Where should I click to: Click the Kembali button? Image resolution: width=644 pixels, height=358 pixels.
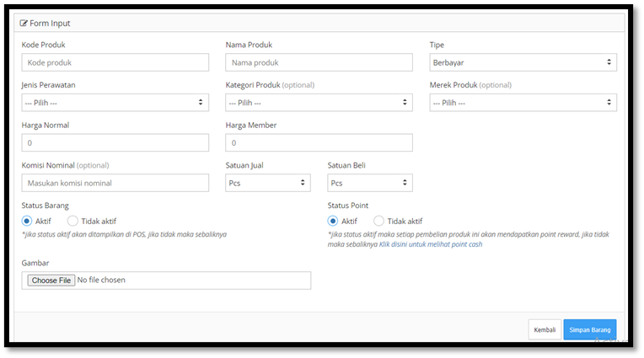545,329
